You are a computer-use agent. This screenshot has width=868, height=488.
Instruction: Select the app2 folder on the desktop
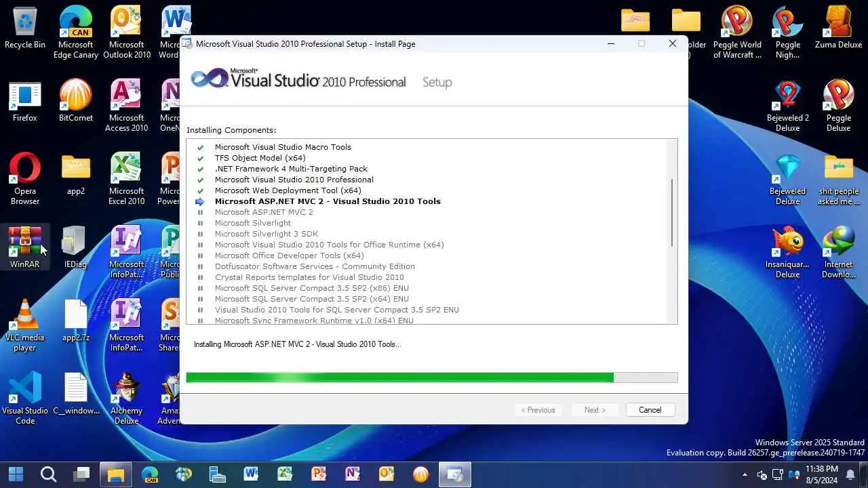point(76,174)
